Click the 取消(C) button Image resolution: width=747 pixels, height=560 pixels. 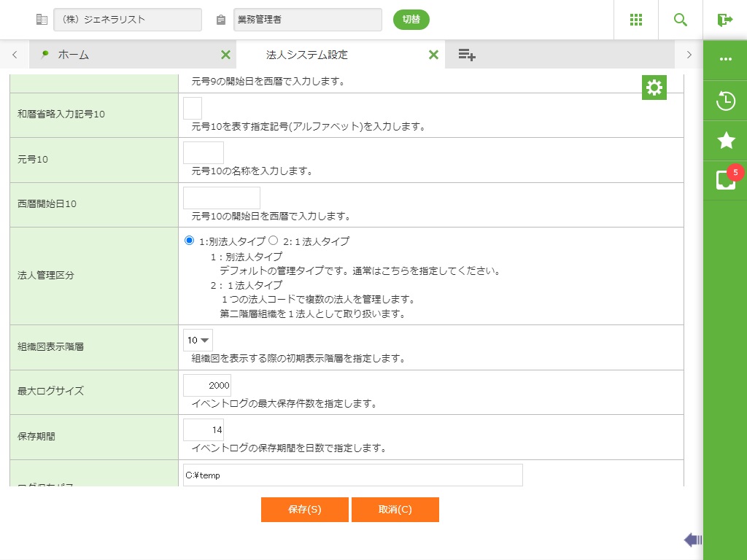[395, 510]
